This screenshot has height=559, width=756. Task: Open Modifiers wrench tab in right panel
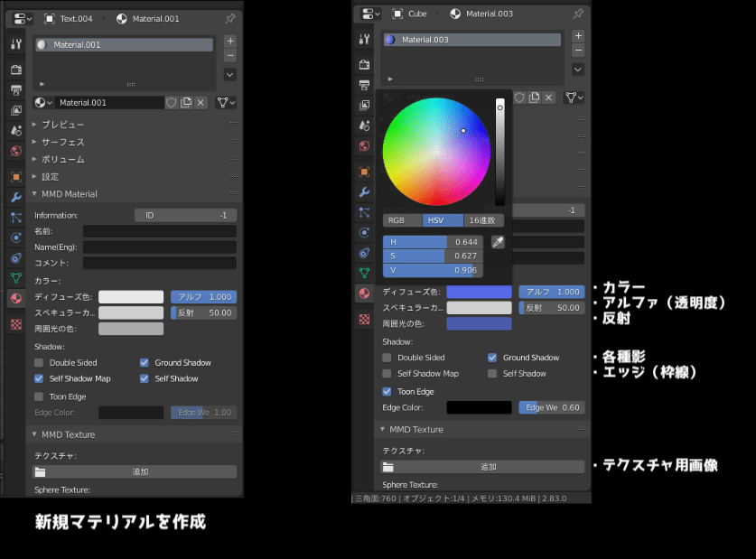pyautogui.click(x=365, y=192)
